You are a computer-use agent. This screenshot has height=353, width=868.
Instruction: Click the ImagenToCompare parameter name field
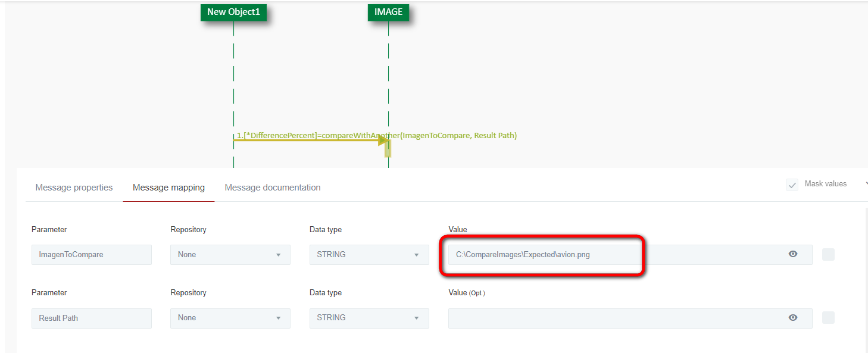click(x=92, y=255)
